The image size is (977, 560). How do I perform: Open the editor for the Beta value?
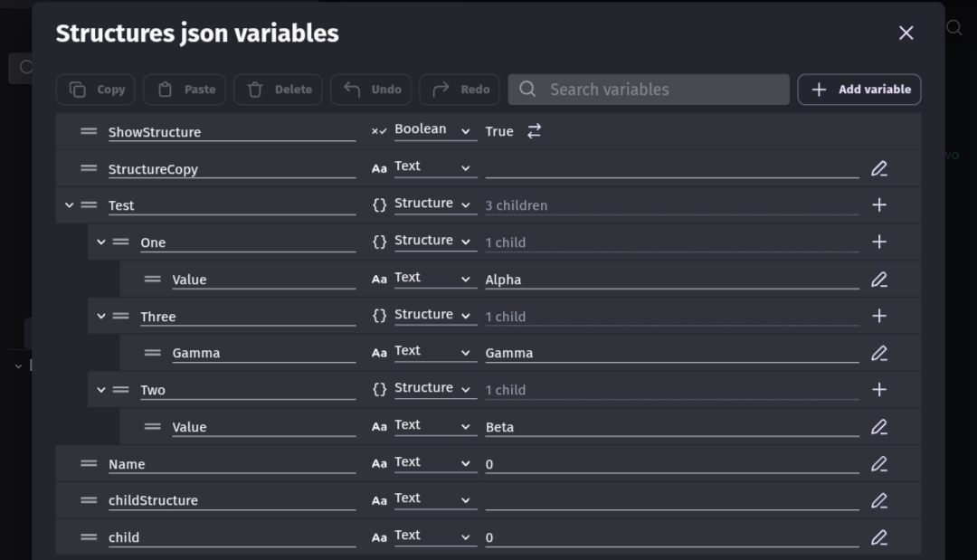(878, 427)
